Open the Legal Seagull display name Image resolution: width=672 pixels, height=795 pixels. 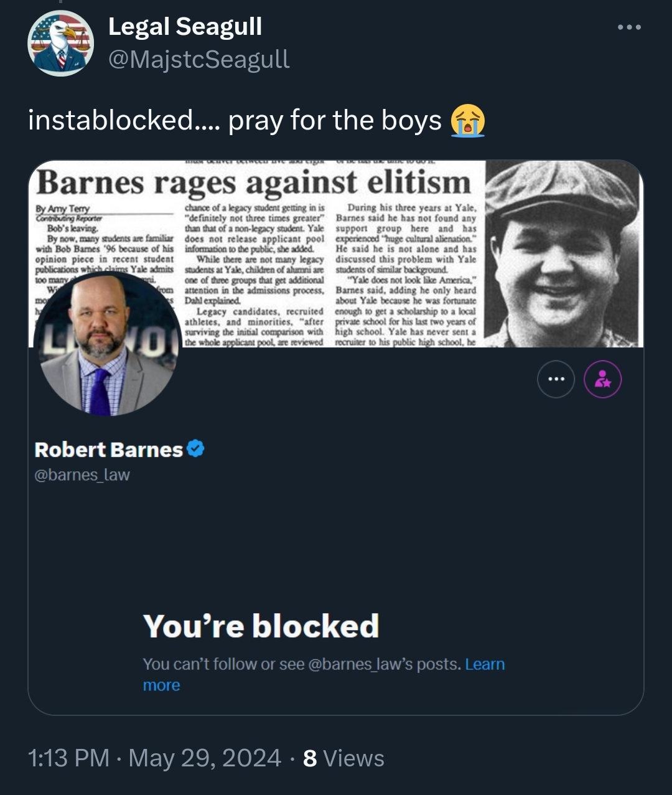point(185,27)
